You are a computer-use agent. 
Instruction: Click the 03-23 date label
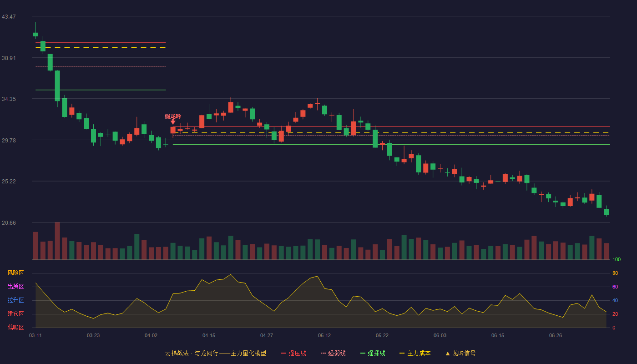pyautogui.click(x=93, y=335)
